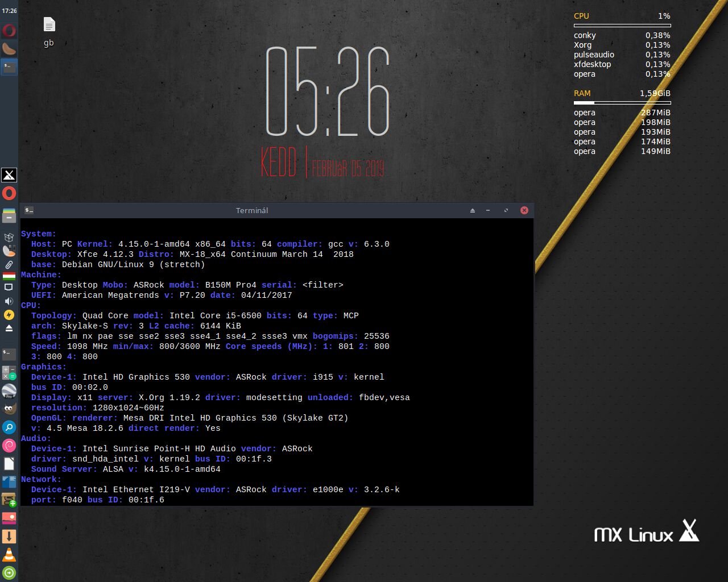Open the clipboard manager paperclip icon
728x582 pixels.
[x=9, y=264]
